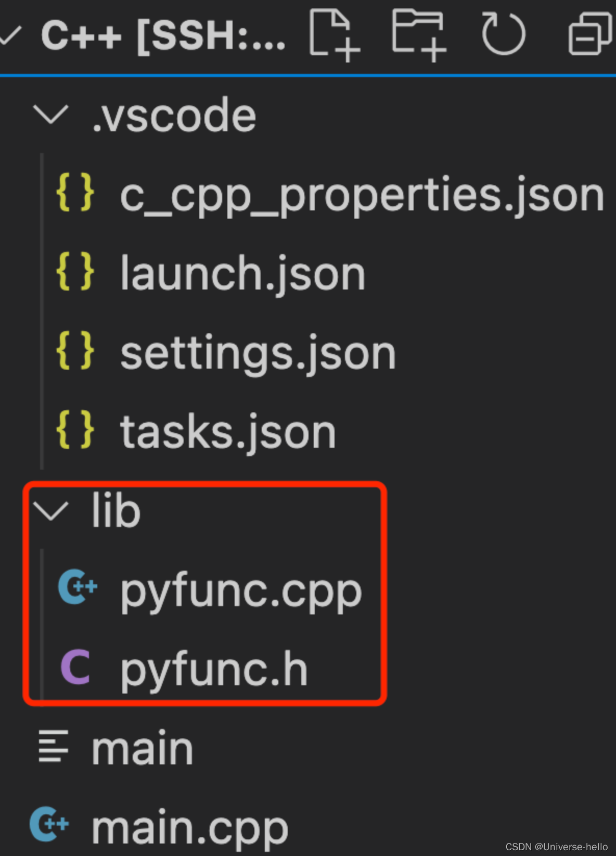Collapse the .vscode folder
The width and height of the screenshot is (616, 856).
point(50,115)
